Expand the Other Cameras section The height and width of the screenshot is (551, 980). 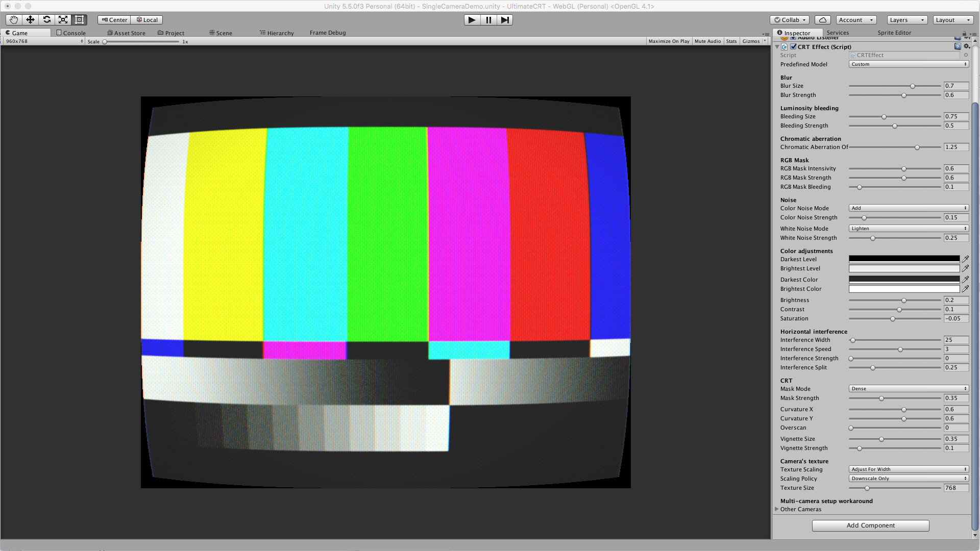tap(777, 509)
